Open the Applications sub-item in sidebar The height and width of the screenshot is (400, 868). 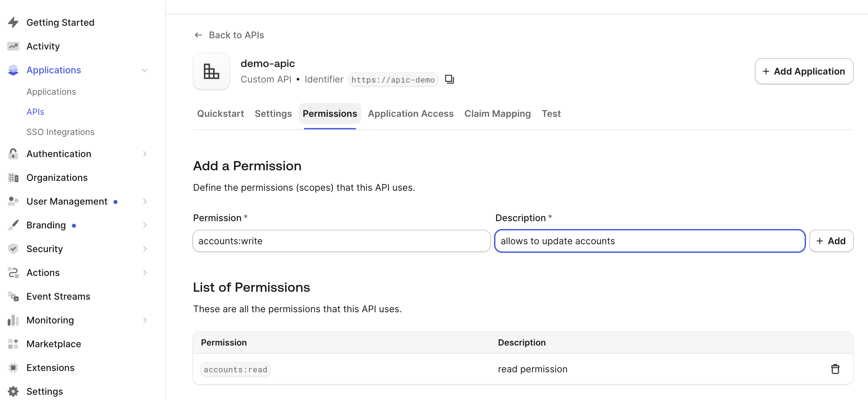[51, 92]
